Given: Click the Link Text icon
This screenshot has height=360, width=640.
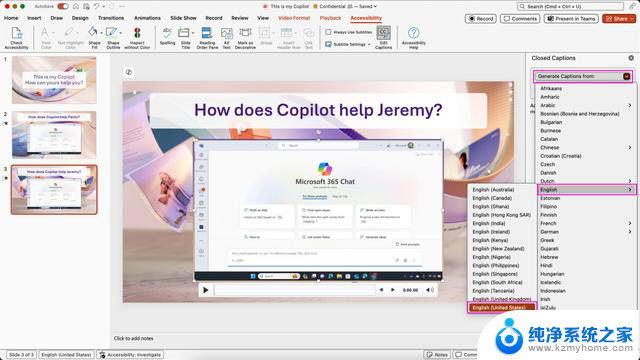Looking at the screenshot, I should click(x=309, y=38).
